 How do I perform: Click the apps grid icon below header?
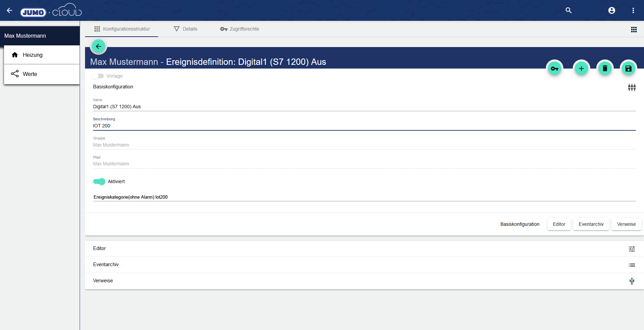pos(634,30)
